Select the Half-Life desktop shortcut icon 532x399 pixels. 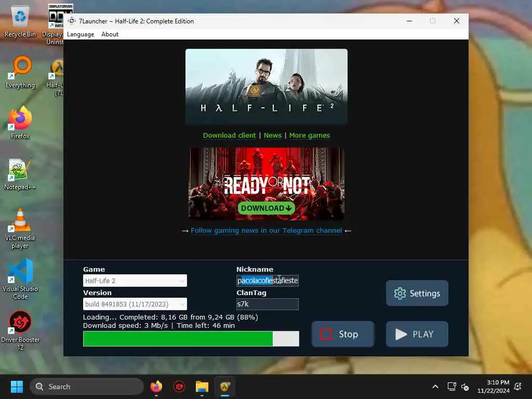[56, 76]
